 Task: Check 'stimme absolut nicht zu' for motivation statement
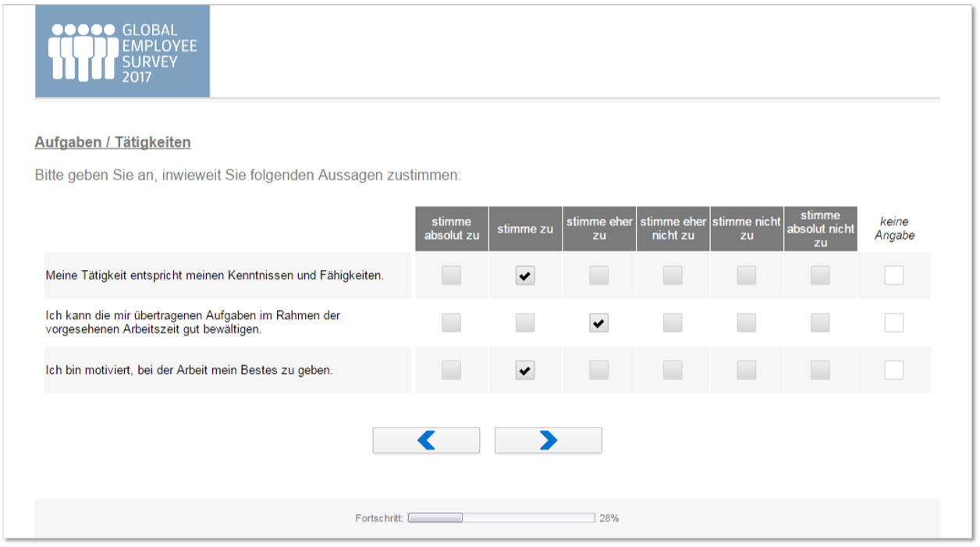pos(820,371)
